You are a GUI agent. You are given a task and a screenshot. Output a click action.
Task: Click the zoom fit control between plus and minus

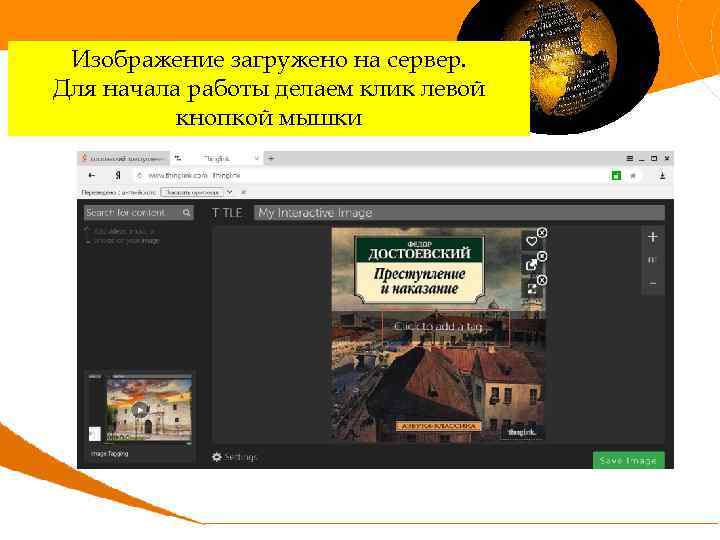[652, 260]
